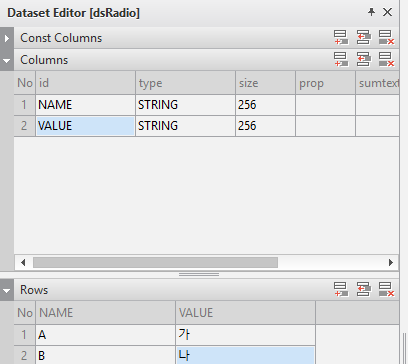The height and width of the screenshot is (364, 408).
Task: Collapse the Columns section
Action: click(7, 60)
